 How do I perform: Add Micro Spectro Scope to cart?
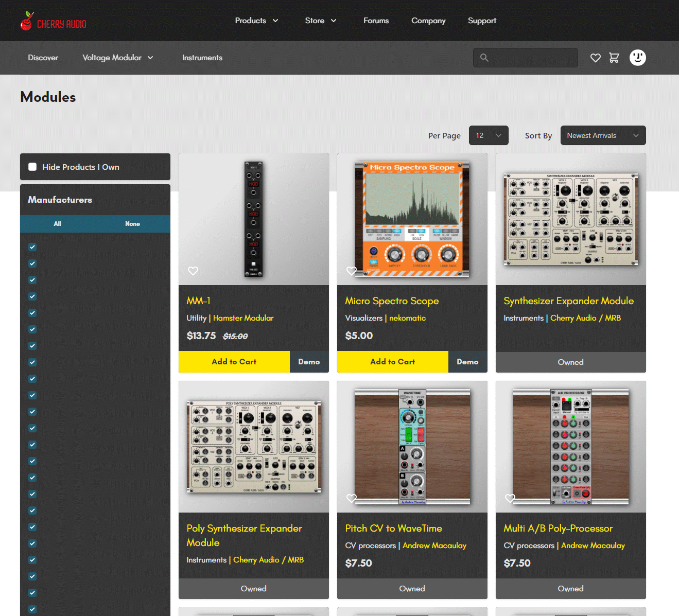pyautogui.click(x=393, y=362)
